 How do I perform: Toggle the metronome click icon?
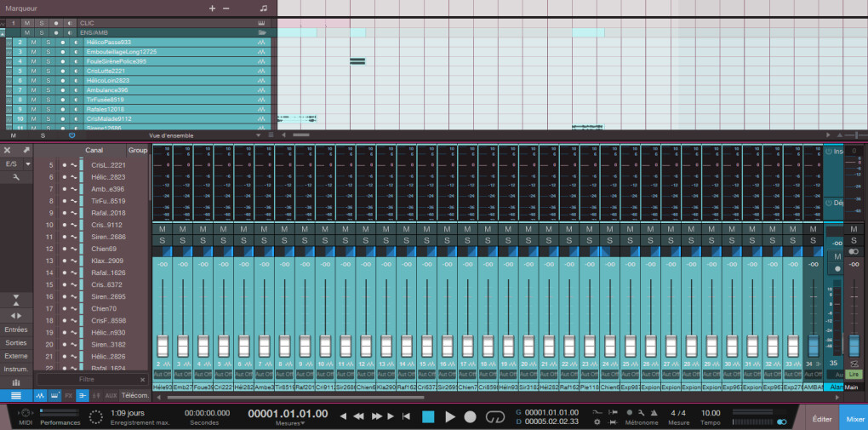655,412
